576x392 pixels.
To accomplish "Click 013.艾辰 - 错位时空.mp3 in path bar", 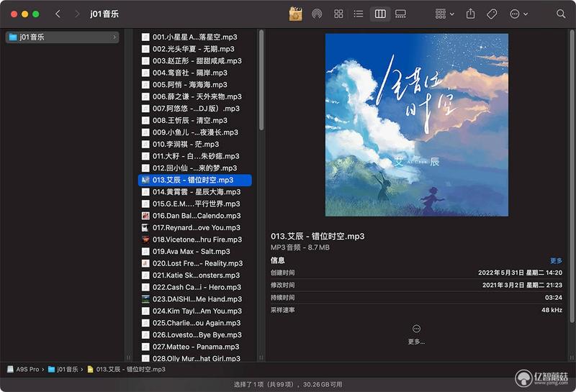I will [x=127, y=369].
